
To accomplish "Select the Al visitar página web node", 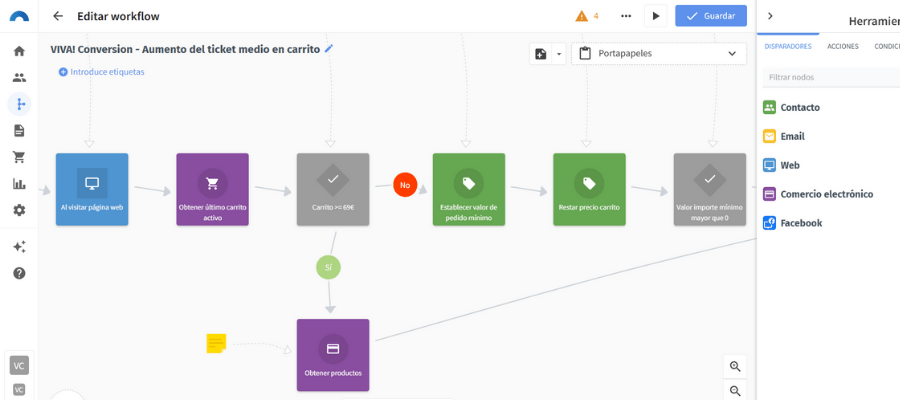I will [x=92, y=189].
